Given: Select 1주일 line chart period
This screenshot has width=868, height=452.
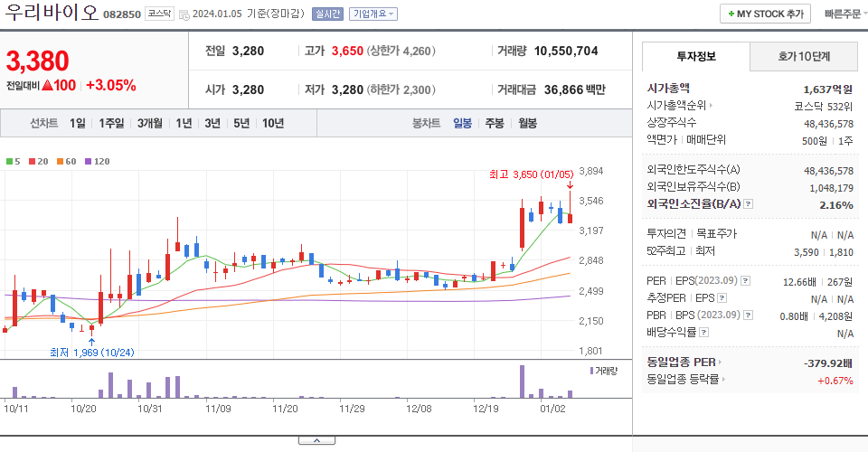Looking at the screenshot, I should click(x=111, y=123).
